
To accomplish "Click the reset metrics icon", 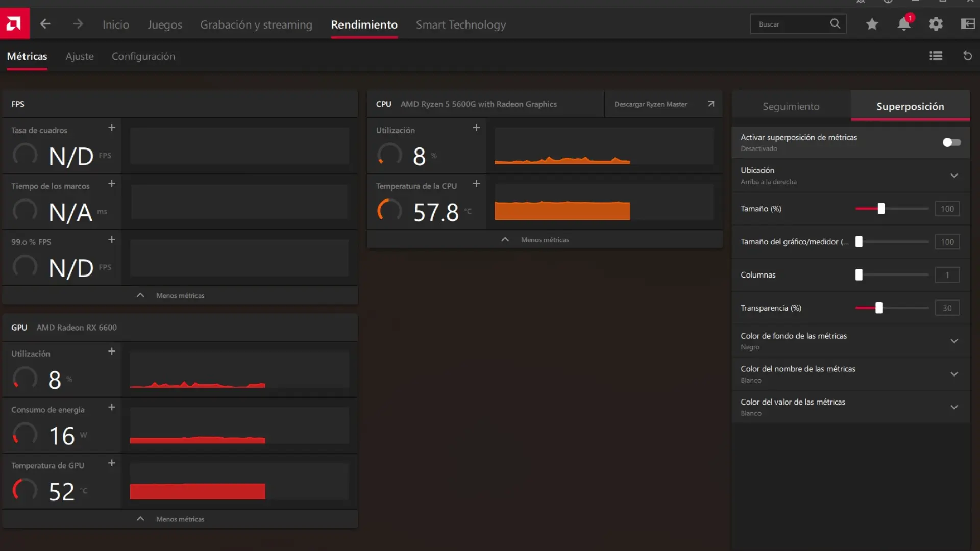I will point(967,56).
